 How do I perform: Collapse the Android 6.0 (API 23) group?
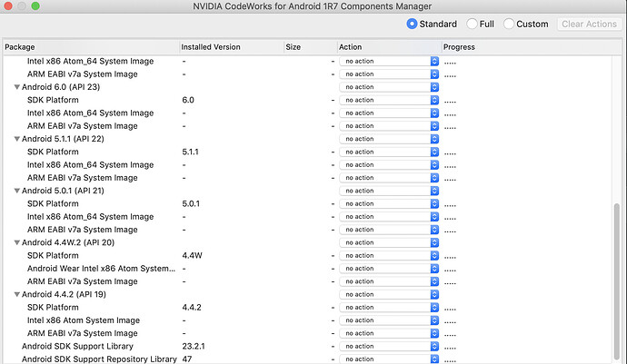coord(16,87)
